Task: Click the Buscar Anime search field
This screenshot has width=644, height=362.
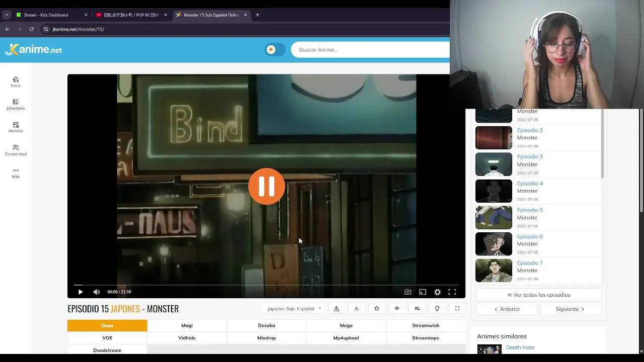Action: point(371,50)
